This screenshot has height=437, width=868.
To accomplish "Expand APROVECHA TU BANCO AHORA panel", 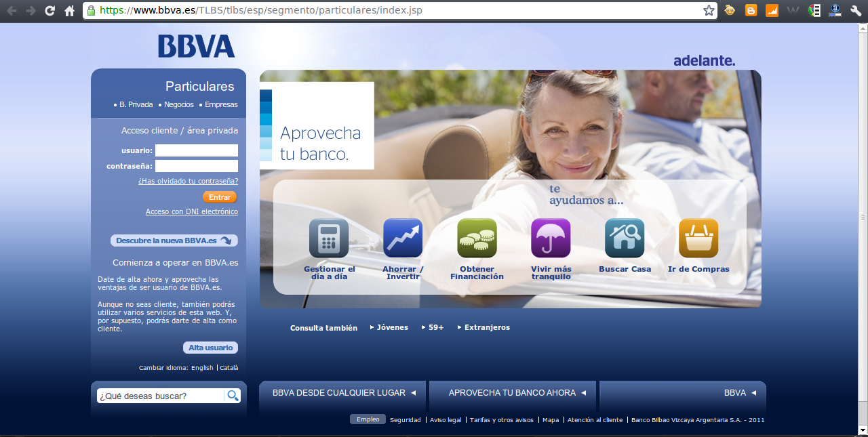I will pos(513,393).
